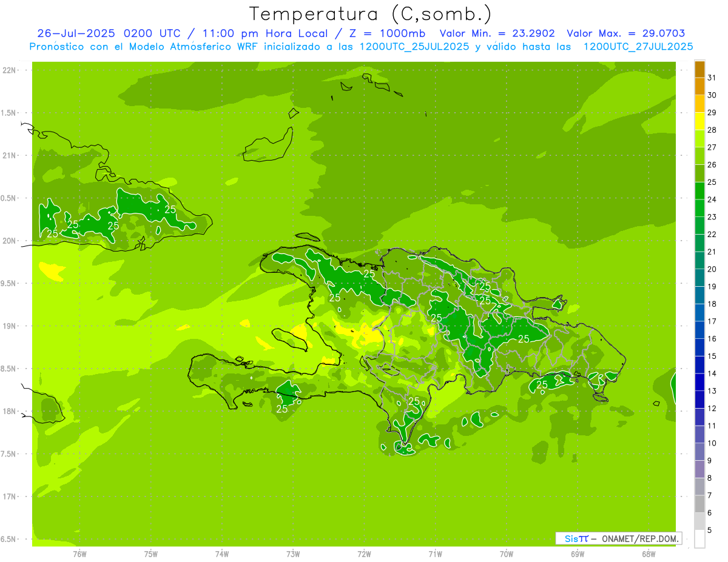Click the '28' label on the color scale
Viewport: 728px width, 562px height.
tap(712, 130)
